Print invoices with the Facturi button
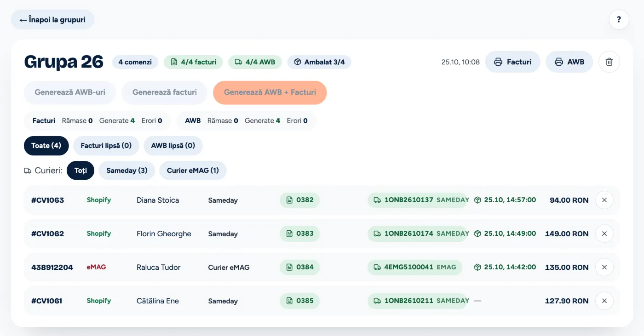The image size is (644, 336). tap(512, 62)
